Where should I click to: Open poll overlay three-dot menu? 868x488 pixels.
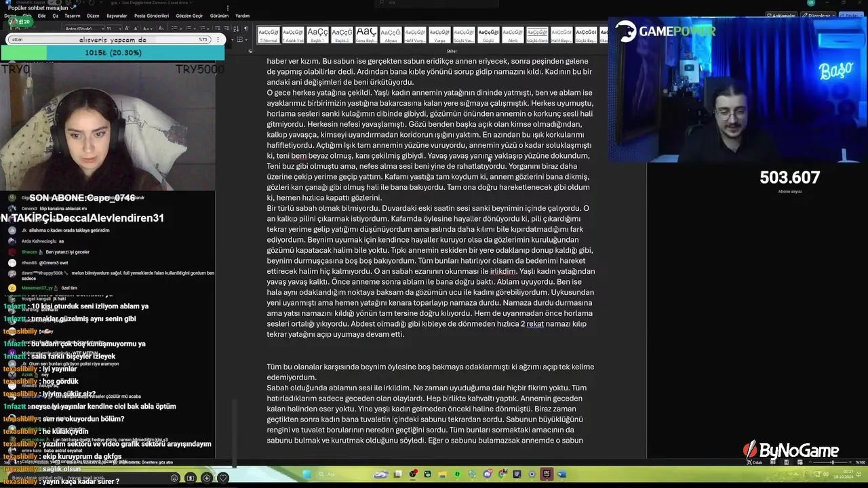coord(218,39)
